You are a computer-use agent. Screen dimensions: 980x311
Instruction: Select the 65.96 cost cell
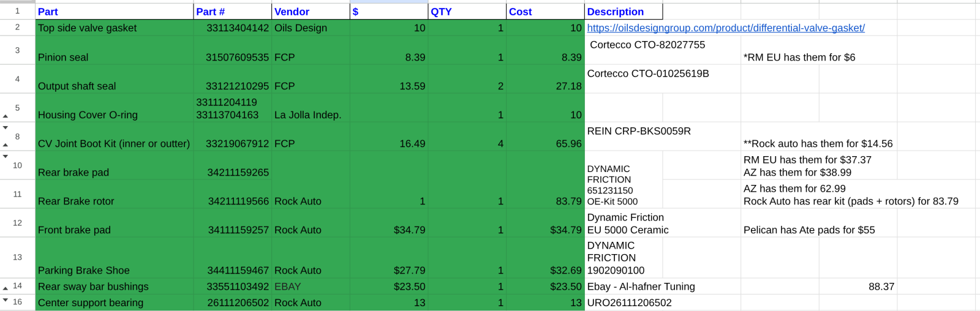coord(546,137)
